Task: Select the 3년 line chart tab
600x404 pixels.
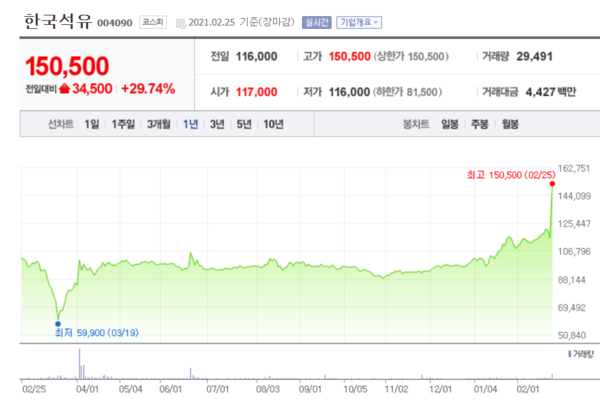Action: coord(217,124)
